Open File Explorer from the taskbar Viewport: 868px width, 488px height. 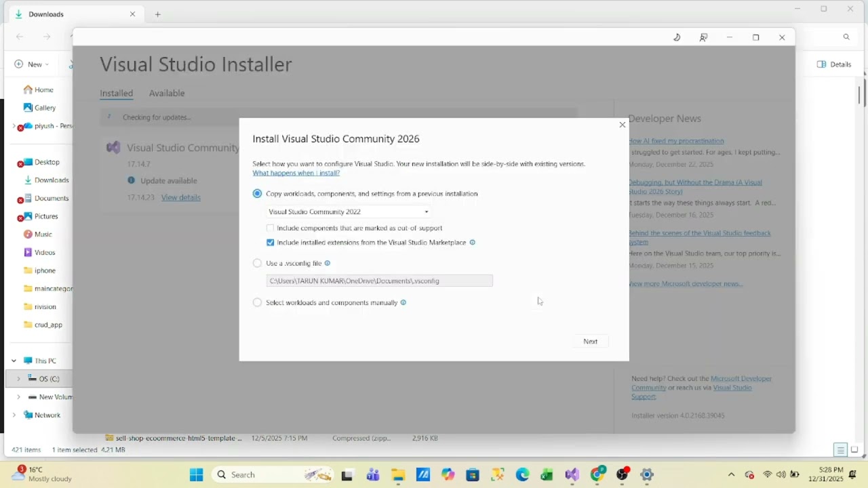(x=398, y=475)
